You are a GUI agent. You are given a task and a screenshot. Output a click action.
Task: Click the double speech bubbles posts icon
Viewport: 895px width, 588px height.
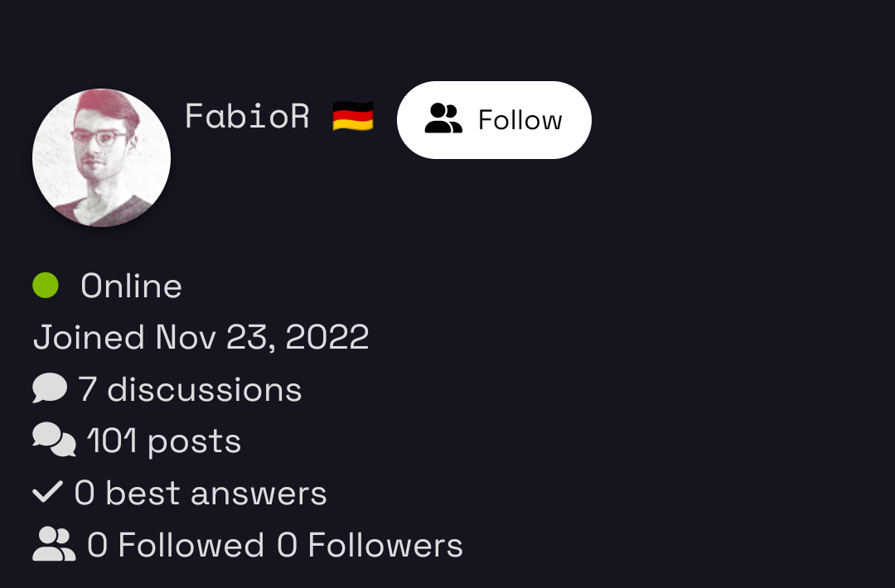coord(54,441)
